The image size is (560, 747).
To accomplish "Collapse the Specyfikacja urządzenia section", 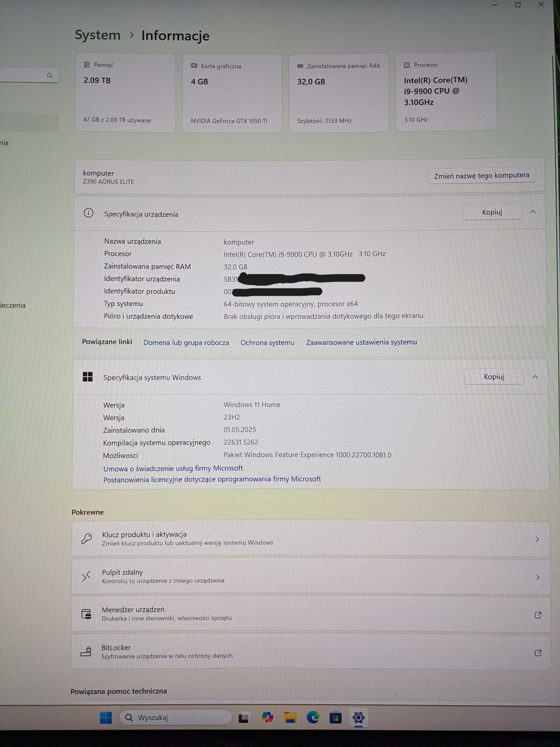I will 533,212.
